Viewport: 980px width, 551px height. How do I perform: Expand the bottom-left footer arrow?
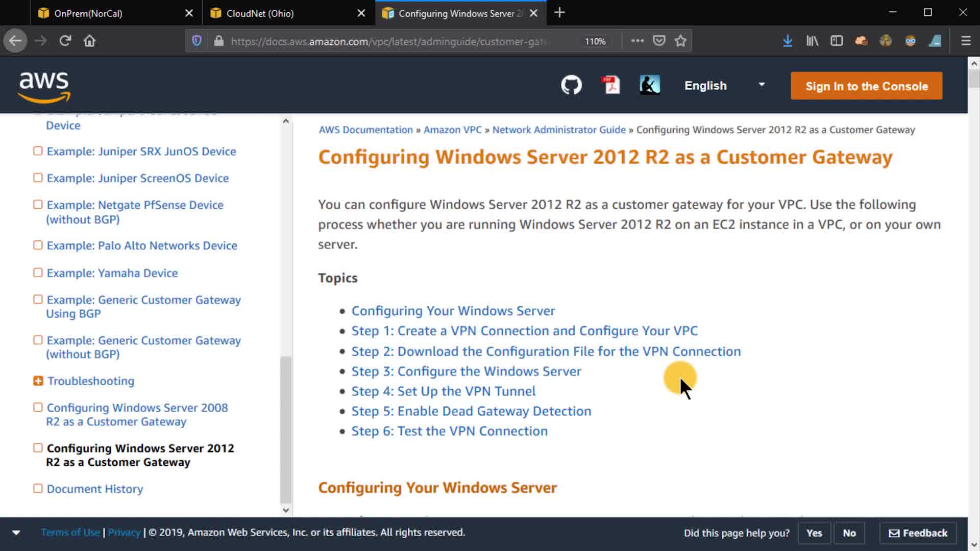point(16,533)
